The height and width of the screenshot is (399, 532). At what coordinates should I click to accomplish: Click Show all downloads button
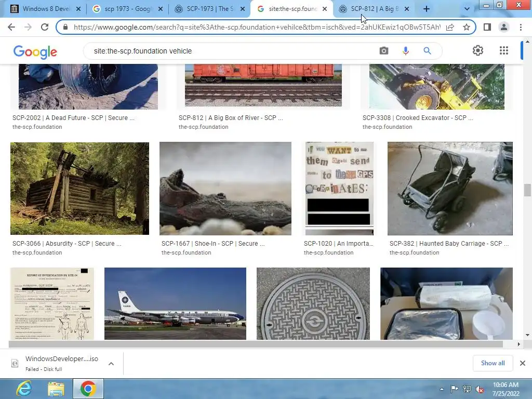[x=493, y=363]
